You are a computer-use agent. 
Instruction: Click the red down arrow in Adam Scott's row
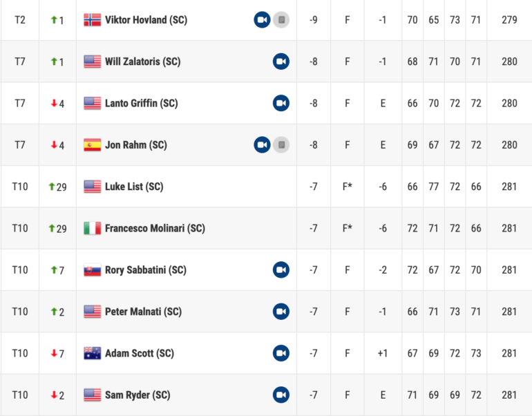point(54,353)
